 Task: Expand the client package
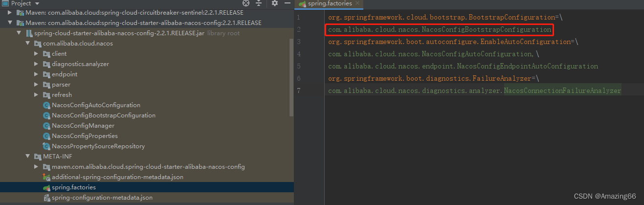(36, 54)
